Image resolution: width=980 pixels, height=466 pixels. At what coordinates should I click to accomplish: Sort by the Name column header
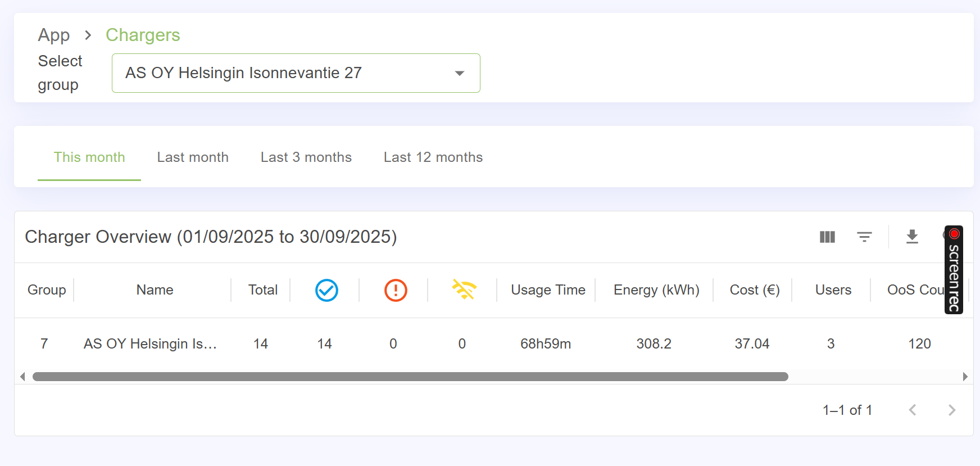click(x=155, y=290)
